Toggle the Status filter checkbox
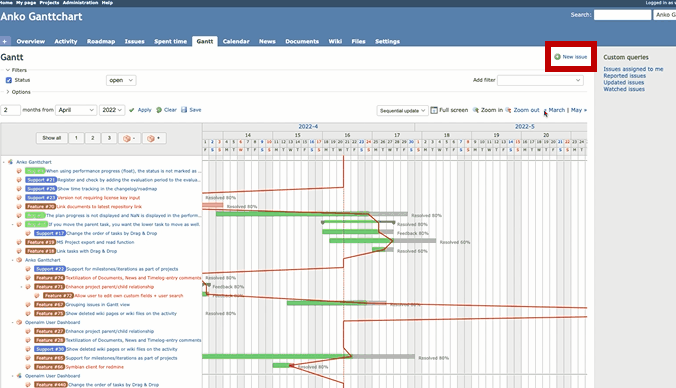676x388 pixels. pos(9,80)
